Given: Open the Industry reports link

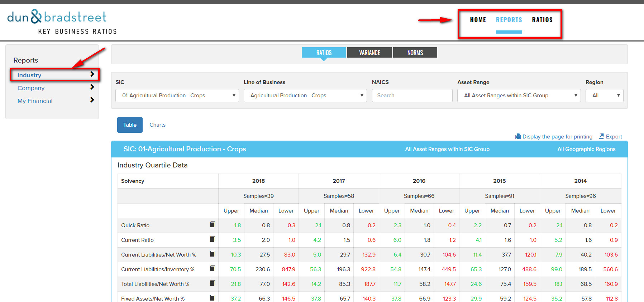Looking at the screenshot, I should pyautogui.click(x=29, y=75).
